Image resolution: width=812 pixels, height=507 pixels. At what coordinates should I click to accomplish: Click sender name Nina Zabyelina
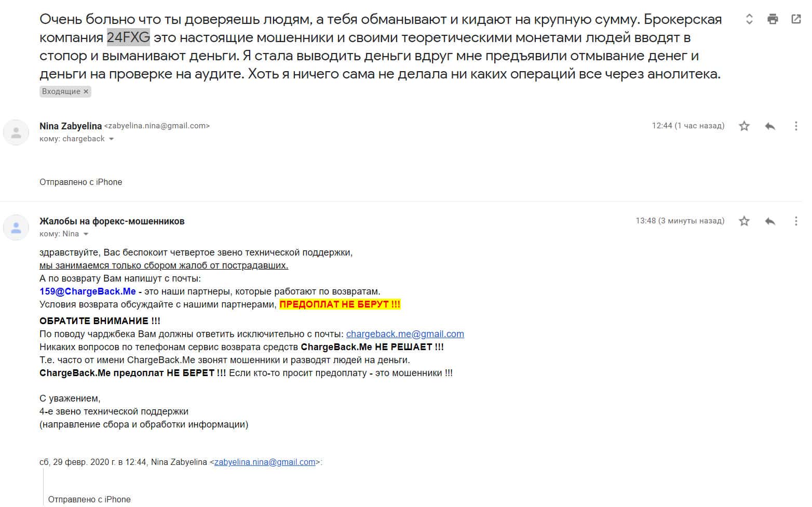[71, 126]
